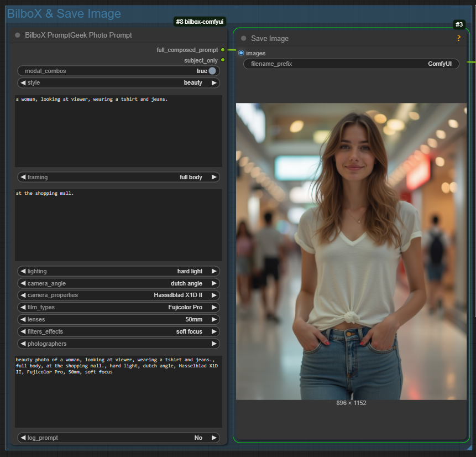Collapse the Save Image node via its dot
The width and height of the screenshot is (476, 457).
(244, 39)
